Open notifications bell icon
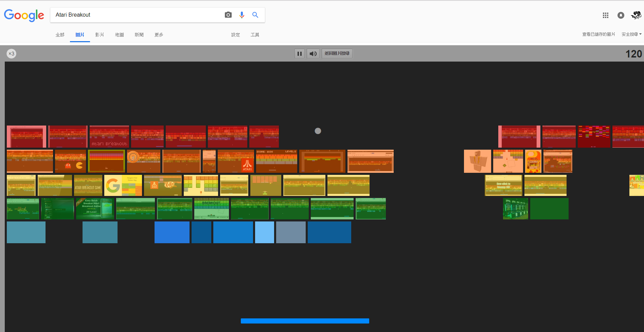Image resolution: width=644 pixels, height=332 pixels. point(621,15)
